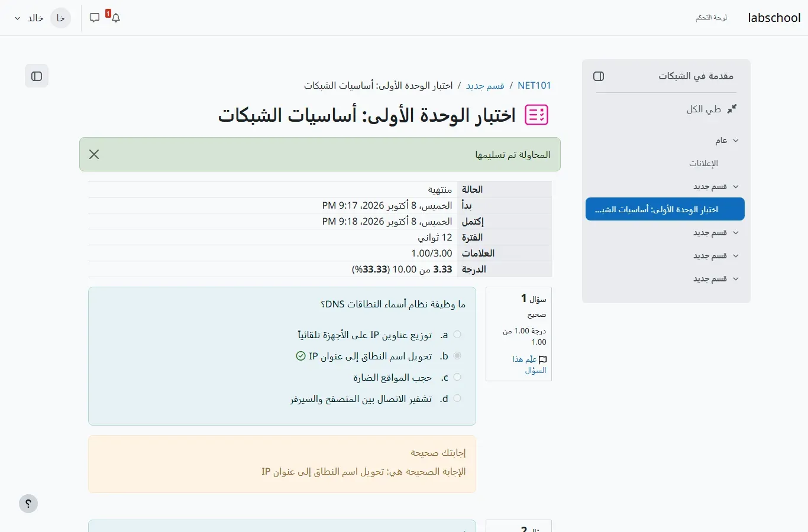Viewport: 808px width, 532px height.
Task: Go to the labschool home brand
Action: [x=774, y=18]
